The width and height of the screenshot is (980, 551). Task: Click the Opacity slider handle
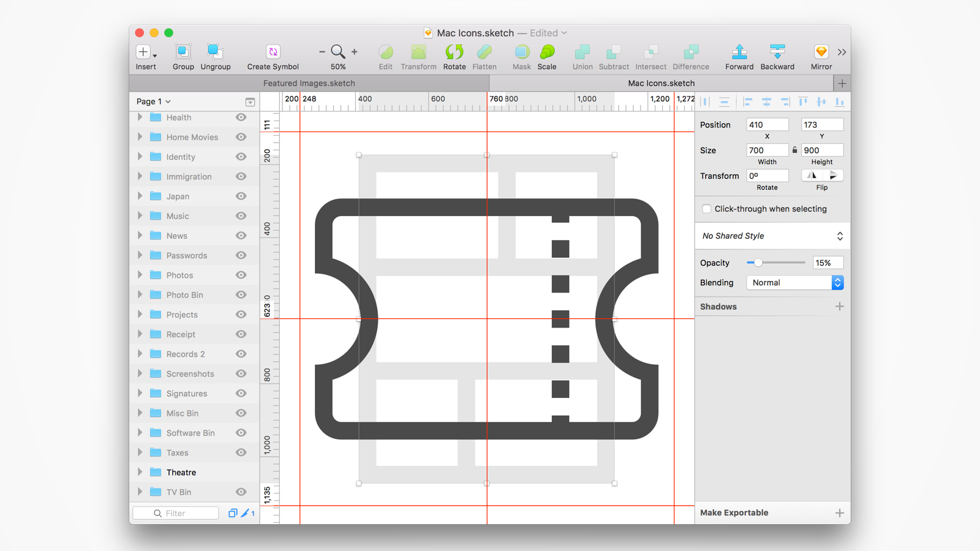coord(758,263)
